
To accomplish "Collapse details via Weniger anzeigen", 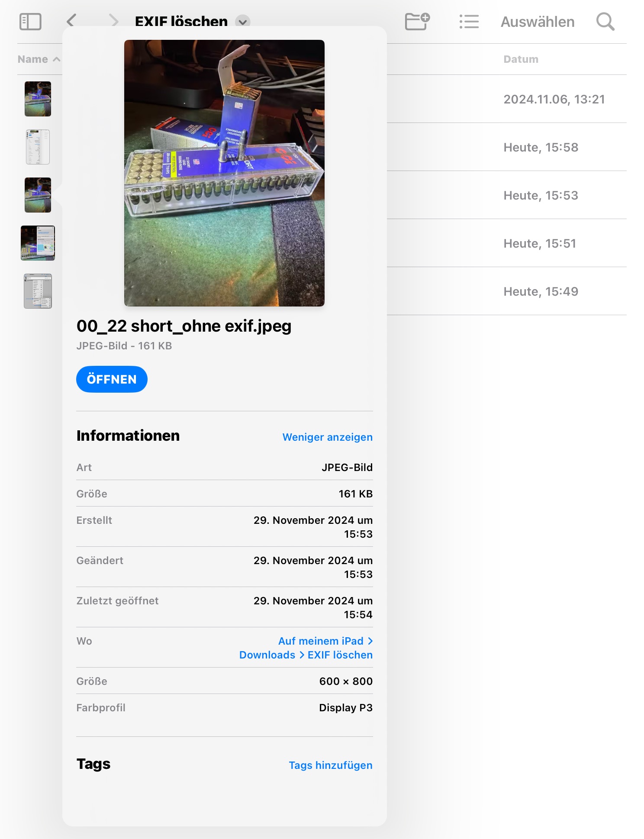I will click(x=327, y=437).
